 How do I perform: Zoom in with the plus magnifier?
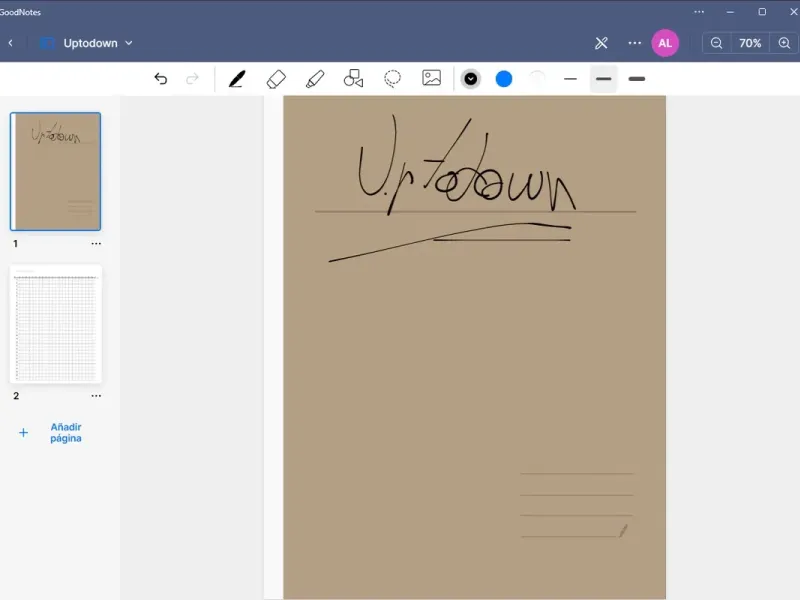pos(784,43)
